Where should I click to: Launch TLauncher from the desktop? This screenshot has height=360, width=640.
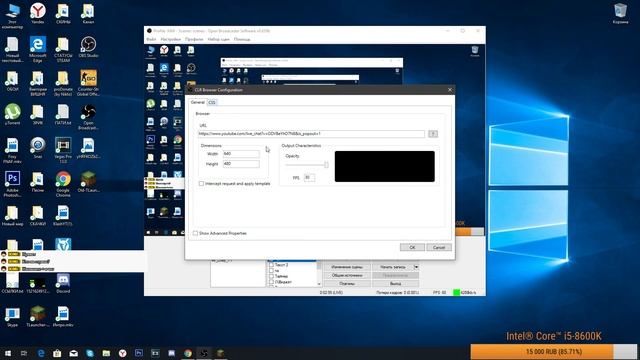(x=38, y=316)
